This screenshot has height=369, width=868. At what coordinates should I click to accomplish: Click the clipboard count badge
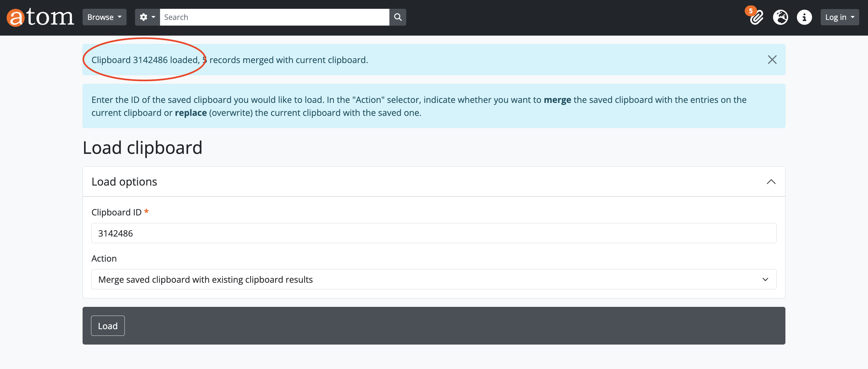click(750, 11)
